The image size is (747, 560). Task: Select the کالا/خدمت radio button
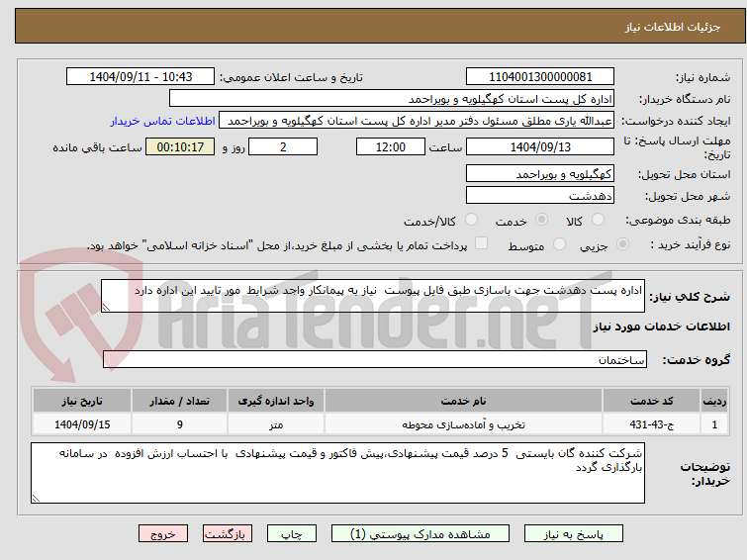tap(471, 220)
